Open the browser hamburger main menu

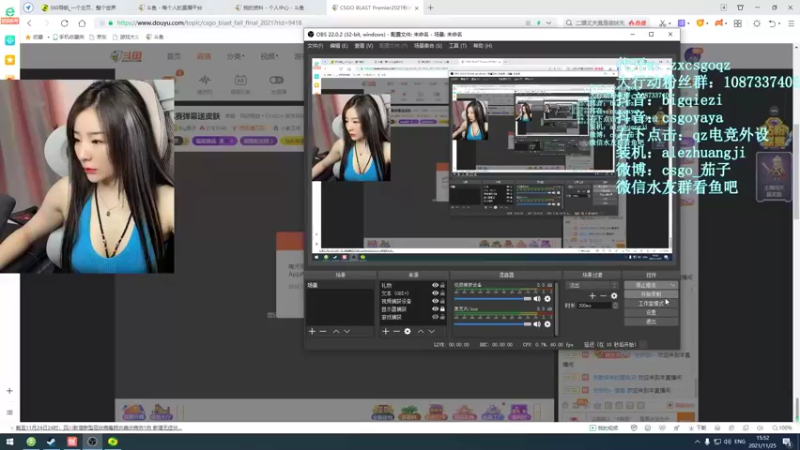click(x=791, y=23)
